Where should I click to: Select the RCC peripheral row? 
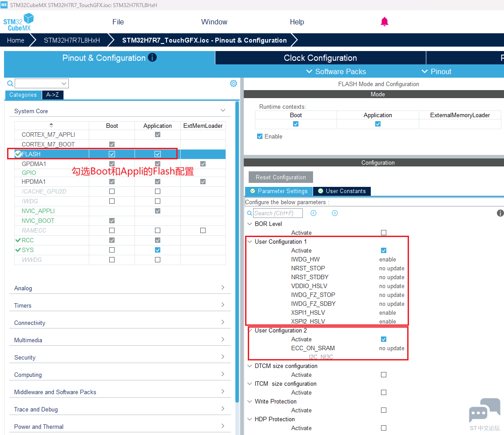point(120,240)
